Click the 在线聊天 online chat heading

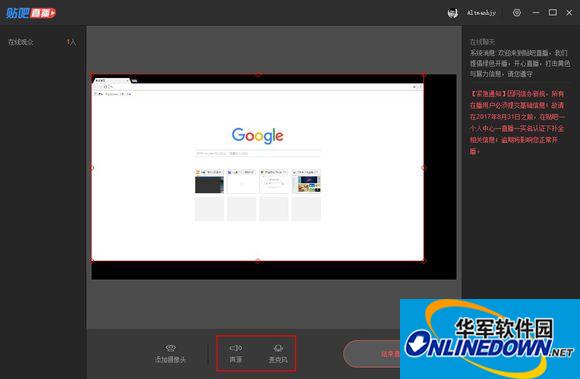click(482, 42)
